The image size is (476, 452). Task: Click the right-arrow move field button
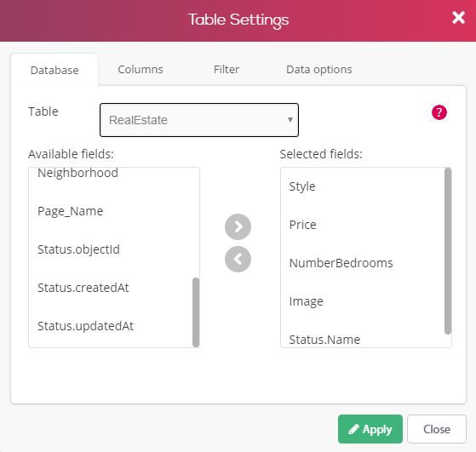[238, 226]
